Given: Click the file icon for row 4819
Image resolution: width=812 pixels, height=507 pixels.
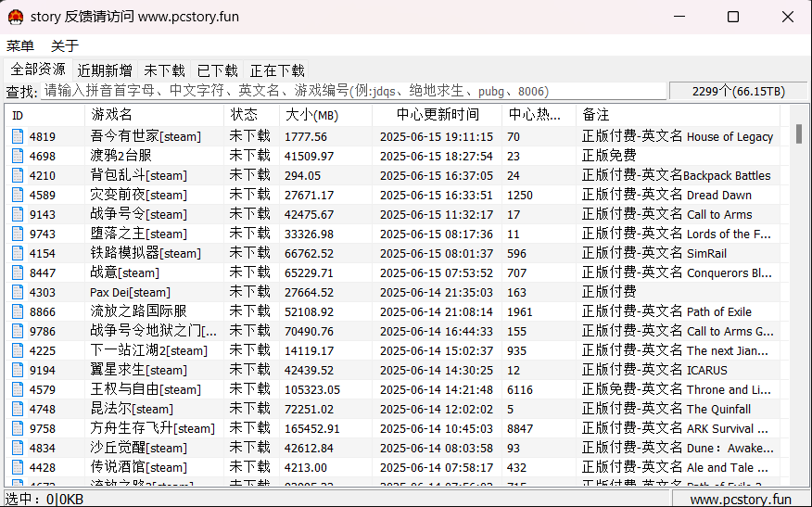Looking at the screenshot, I should pos(18,136).
